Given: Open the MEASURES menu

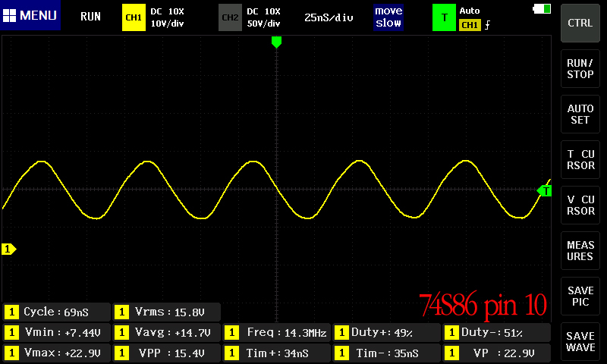Looking at the screenshot, I should 580,251.
